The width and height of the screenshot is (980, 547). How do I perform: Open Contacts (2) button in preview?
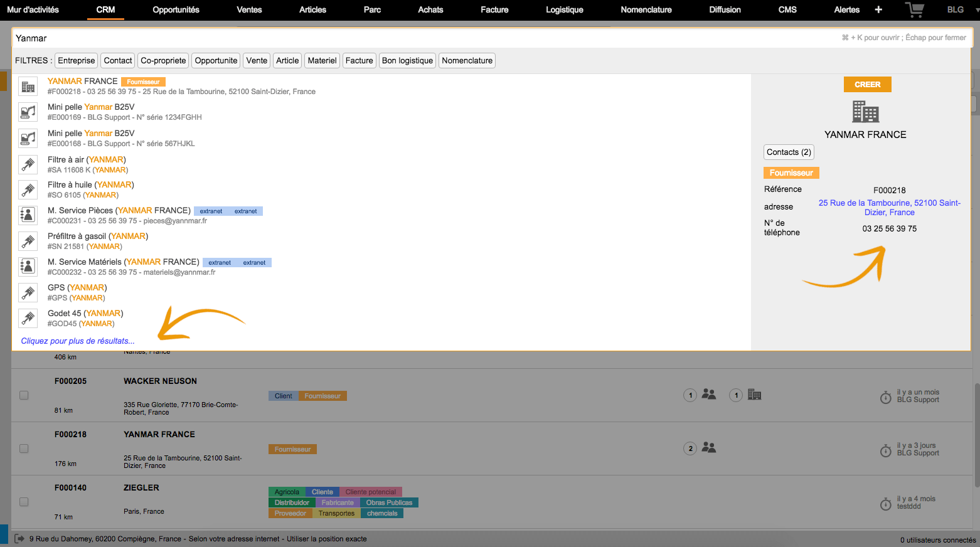tap(789, 152)
